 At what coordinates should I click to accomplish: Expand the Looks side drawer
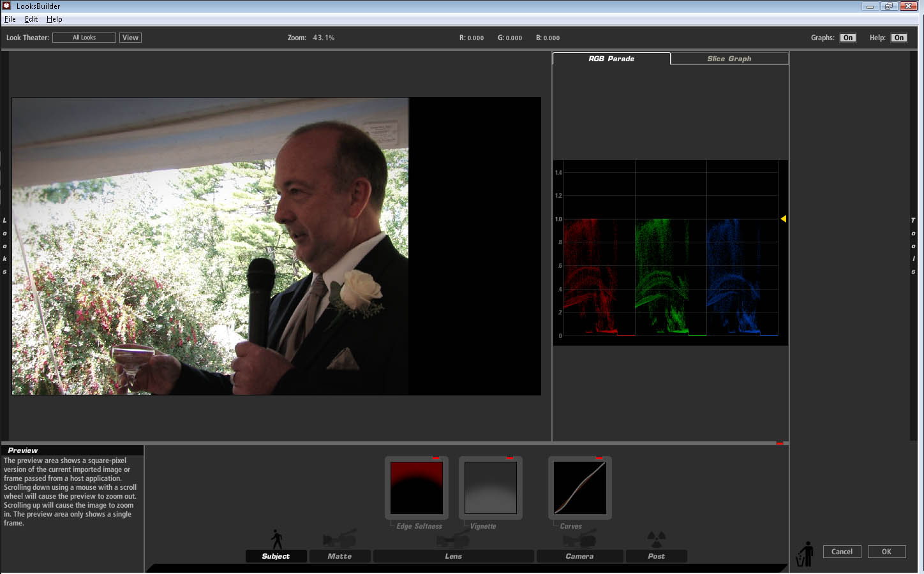click(4, 246)
